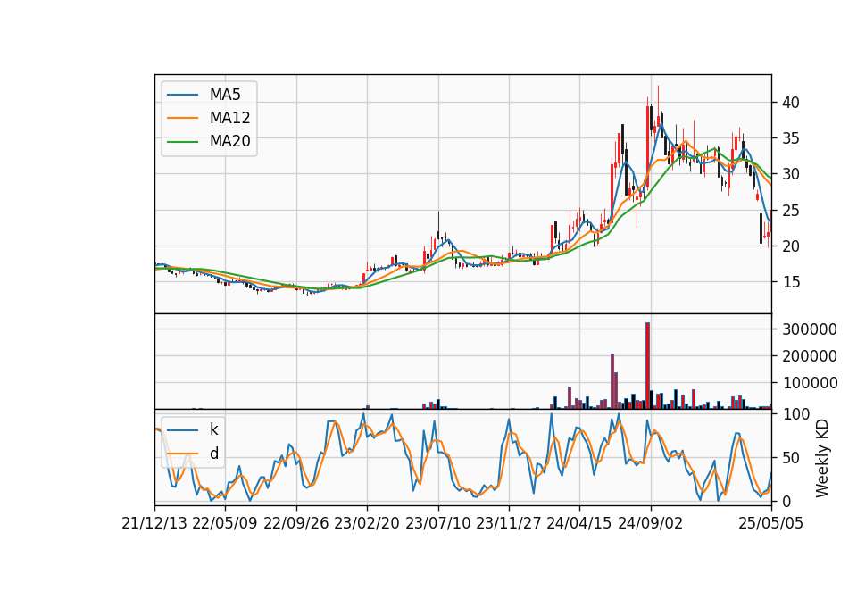Click the price axis value 25

tap(791, 211)
